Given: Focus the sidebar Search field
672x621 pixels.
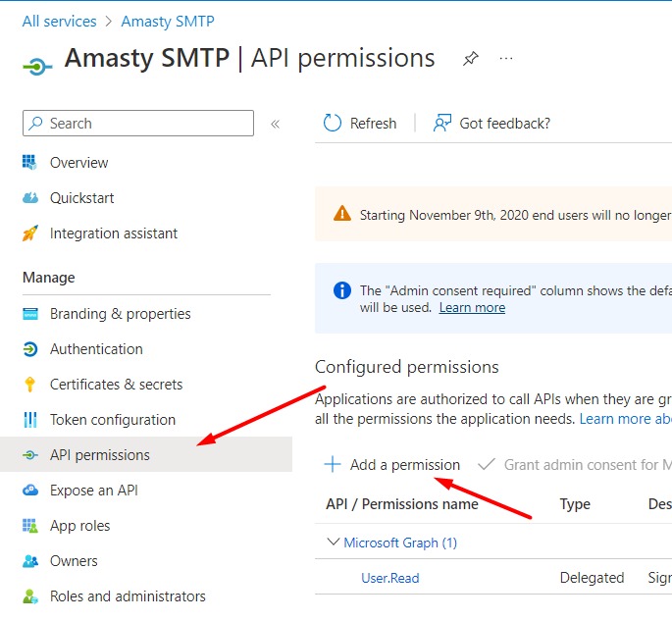Looking at the screenshot, I should (138, 124).
